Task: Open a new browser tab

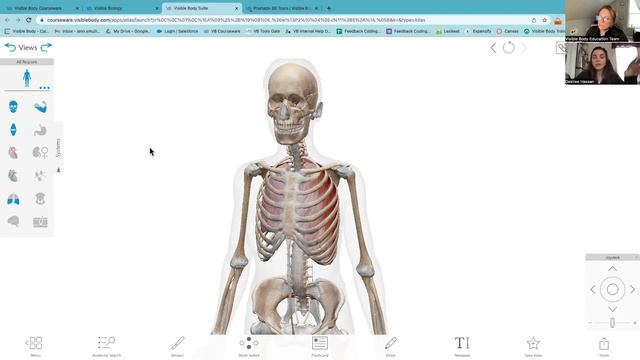Action: coord(329,8)
